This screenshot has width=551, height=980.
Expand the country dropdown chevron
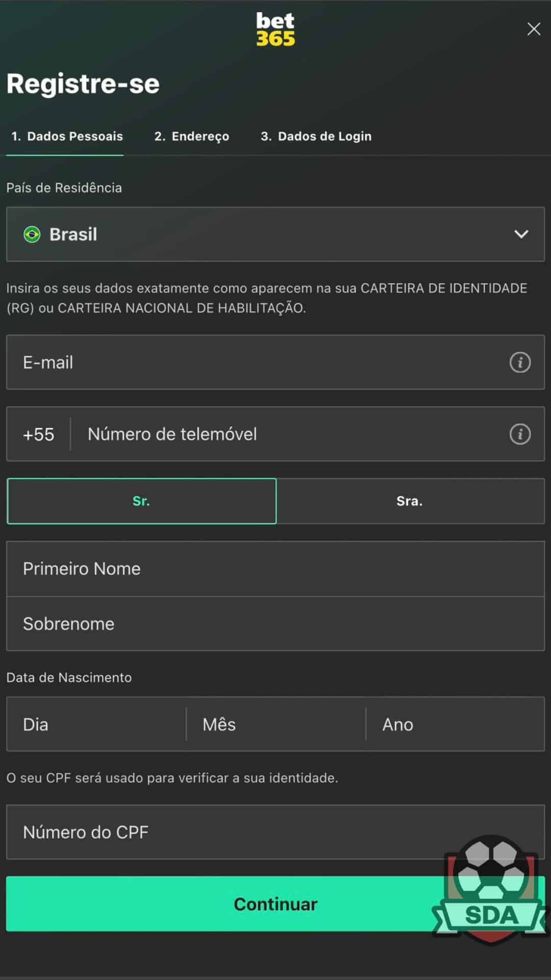[x=521, y=234]
